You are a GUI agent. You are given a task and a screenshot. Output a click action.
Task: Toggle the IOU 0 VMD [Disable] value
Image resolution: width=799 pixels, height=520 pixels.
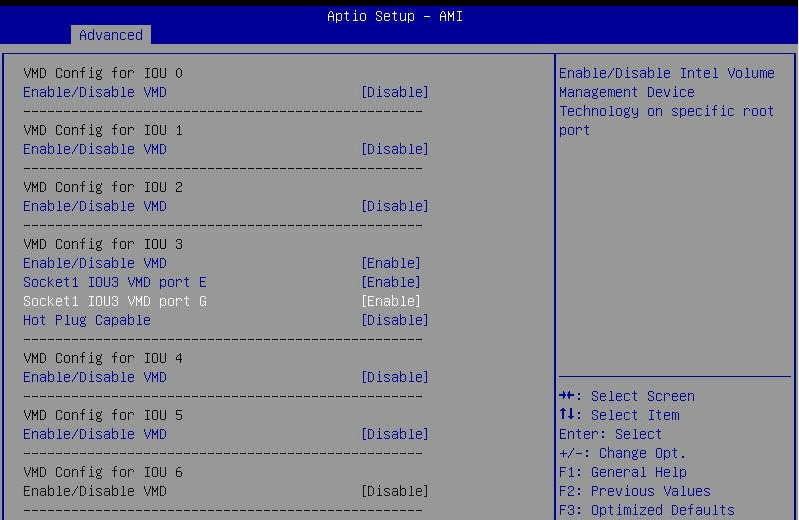(x=394, y=92)
